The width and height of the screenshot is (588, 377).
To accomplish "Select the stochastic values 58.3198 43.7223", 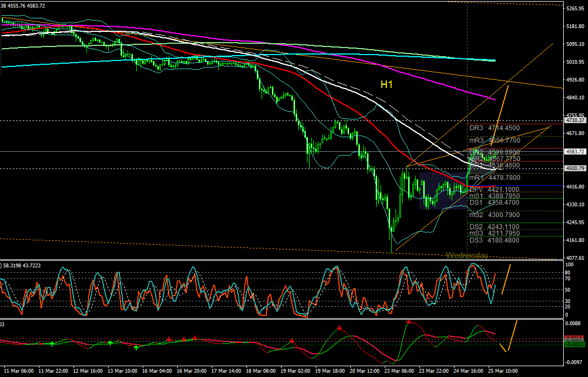I will (22, 265).
